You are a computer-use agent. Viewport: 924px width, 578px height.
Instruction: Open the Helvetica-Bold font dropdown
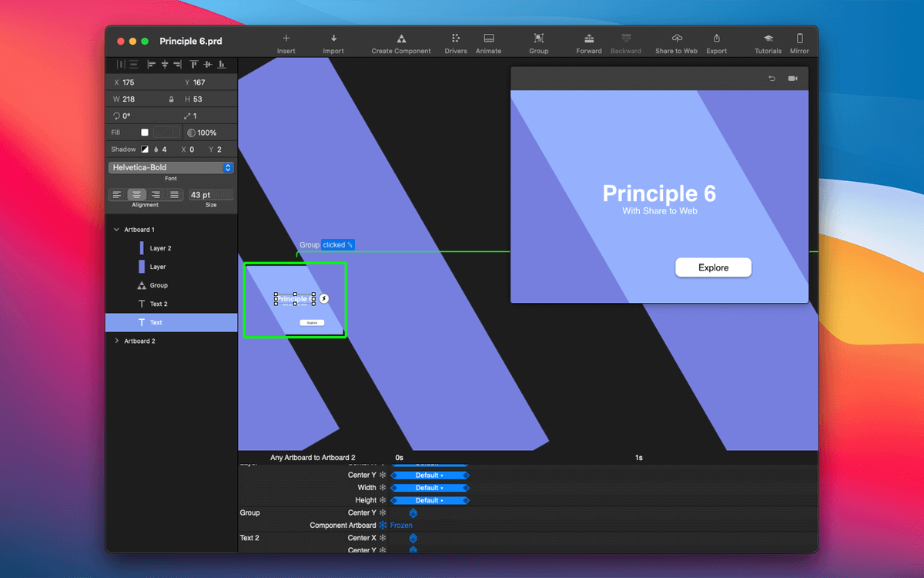[x=171, y=167]
